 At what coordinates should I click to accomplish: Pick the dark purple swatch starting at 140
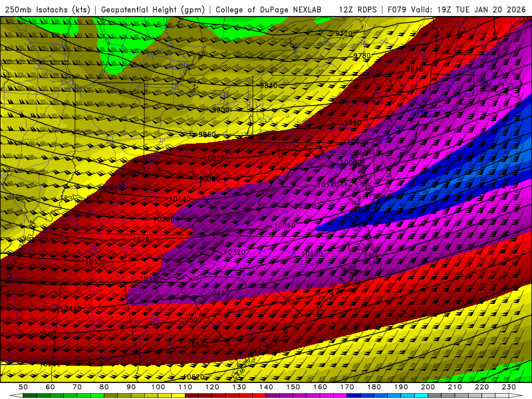click(x=273, y=395)
